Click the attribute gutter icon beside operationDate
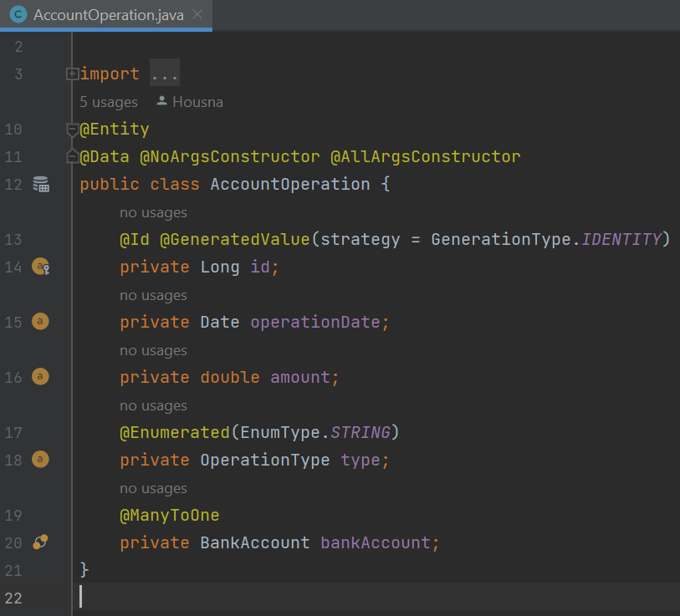 point(40,321)
